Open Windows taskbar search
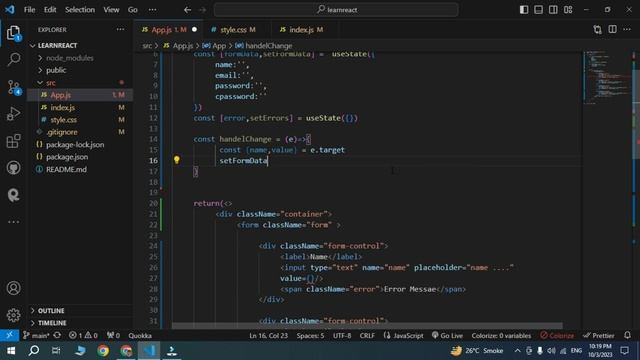 34,351
